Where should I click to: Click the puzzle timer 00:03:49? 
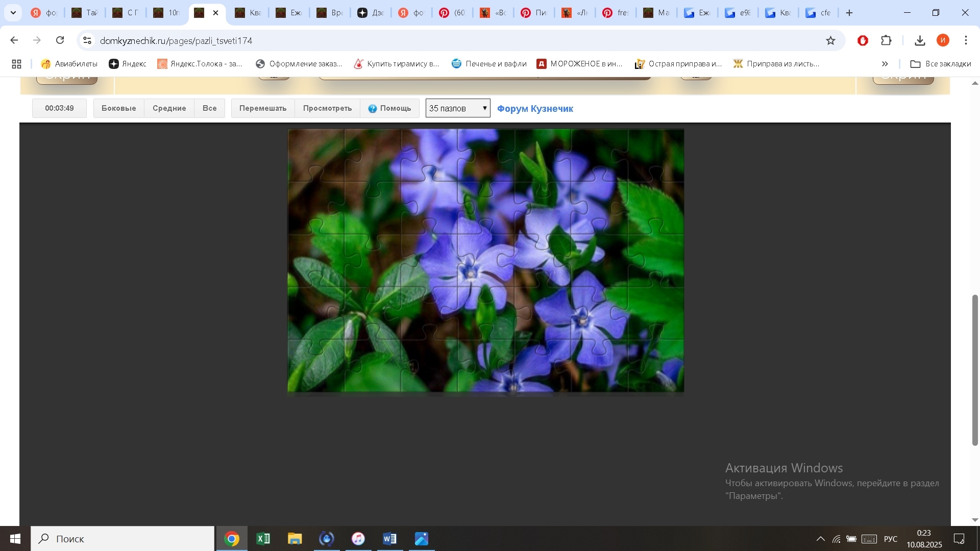[x=59, y=108]
